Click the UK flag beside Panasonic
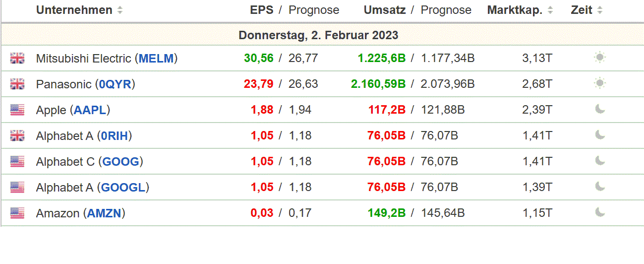The height and width of the screenshot is (264, 644). [x=17, y=84]
